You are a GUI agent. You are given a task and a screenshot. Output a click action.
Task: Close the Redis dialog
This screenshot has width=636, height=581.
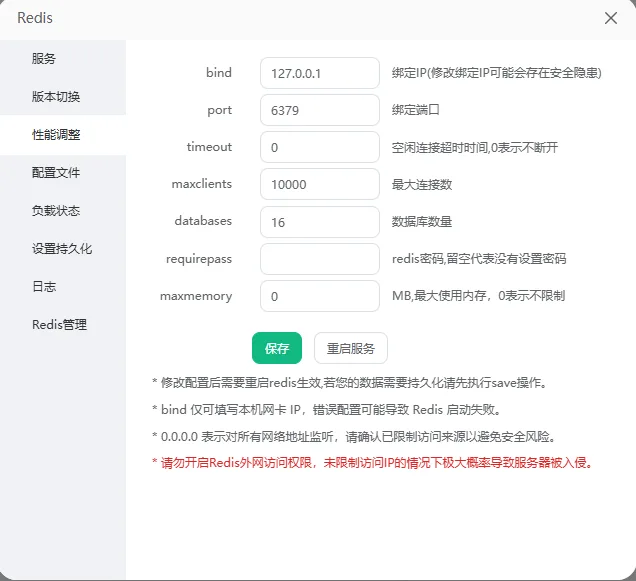click(610, 18)
